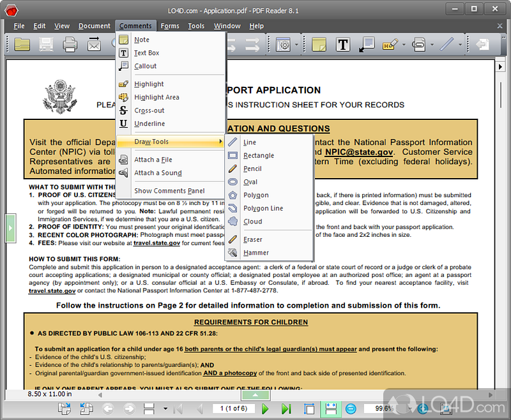Expand right panel arrow at top right
The width and height of the screenshot is (511, 420).
tap(500, 67)
